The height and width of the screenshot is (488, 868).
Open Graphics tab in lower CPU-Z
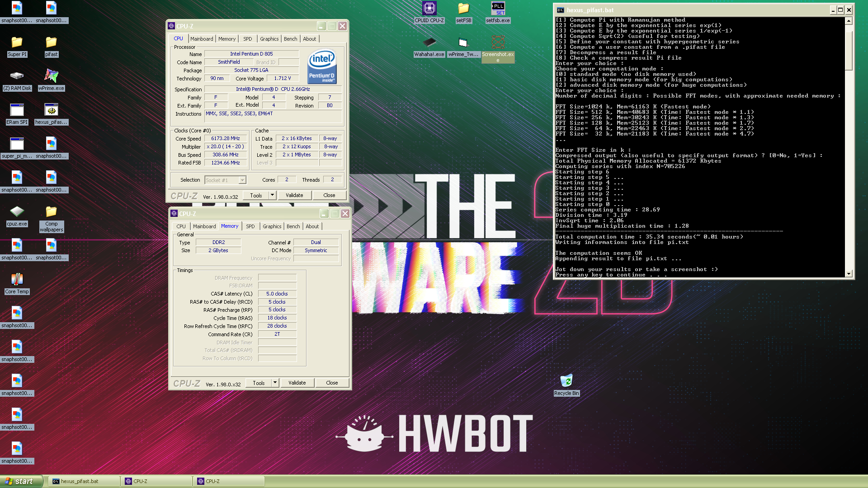(272, 226)
